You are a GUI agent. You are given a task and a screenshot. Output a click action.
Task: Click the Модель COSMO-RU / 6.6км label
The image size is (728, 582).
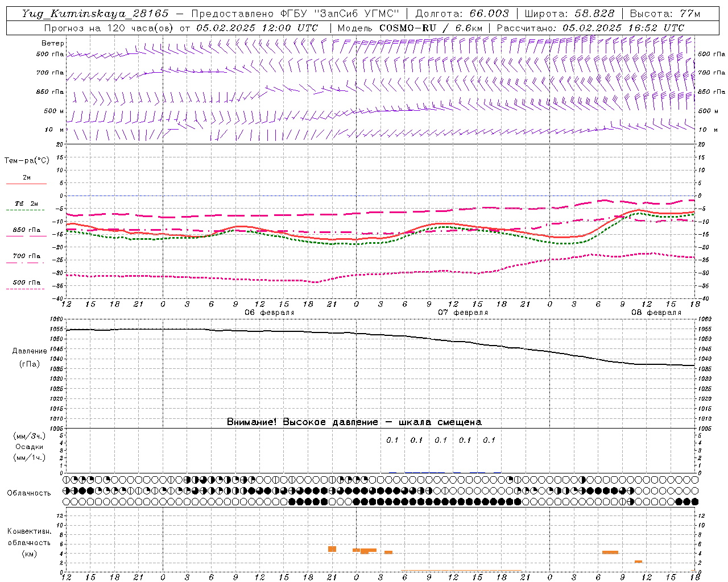click(x=410, y=28)
